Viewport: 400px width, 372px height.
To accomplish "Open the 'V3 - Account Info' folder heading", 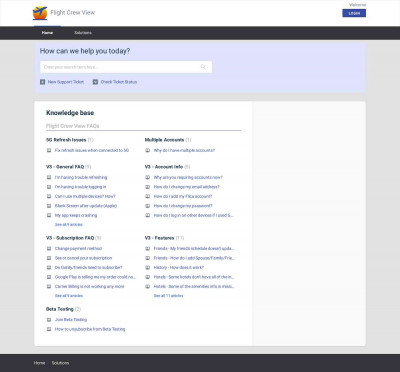I will pyautogui.click(x=164, y=167).
